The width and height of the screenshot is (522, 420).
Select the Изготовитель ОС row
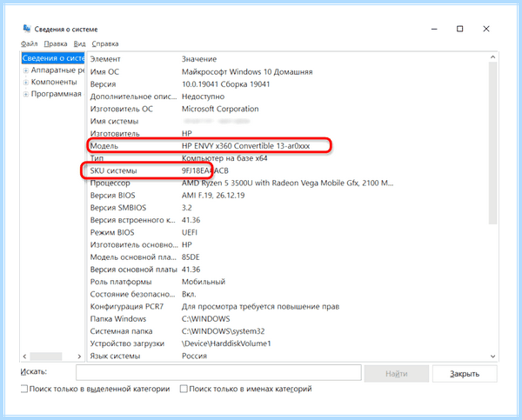(288, 109)
